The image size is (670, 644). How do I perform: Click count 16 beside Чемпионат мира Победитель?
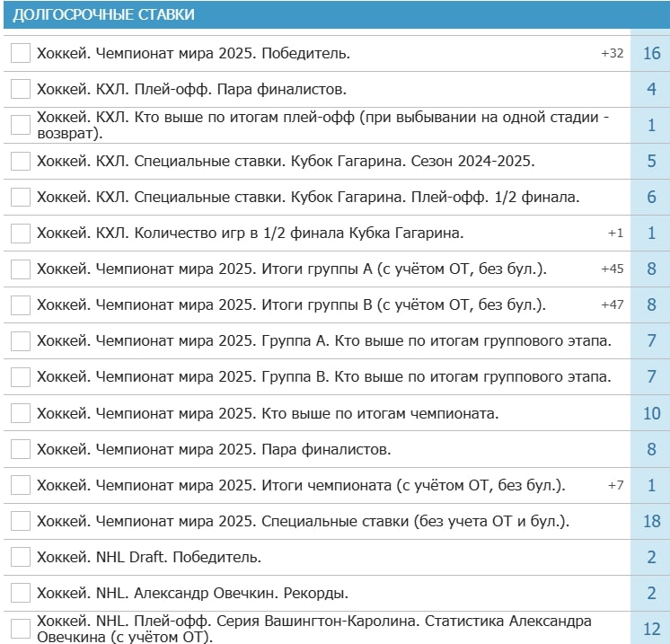click(652, 53)
